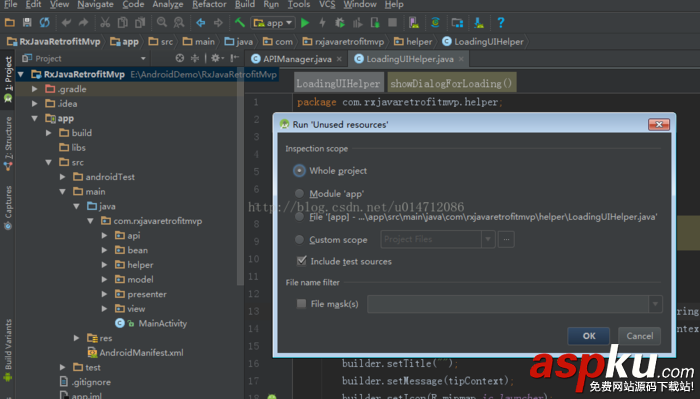Open the app run configuration dropdown
700x399 pixels.
(273, 22)
